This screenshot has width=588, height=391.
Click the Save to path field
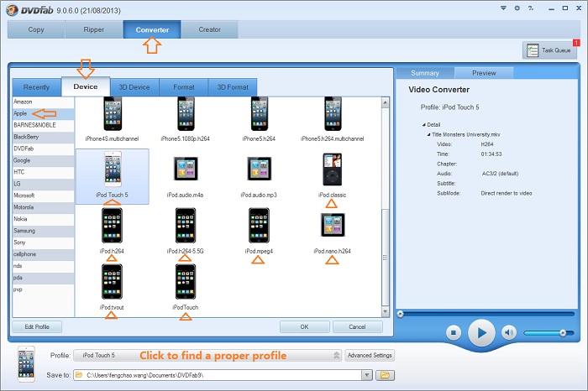point(218,375)
